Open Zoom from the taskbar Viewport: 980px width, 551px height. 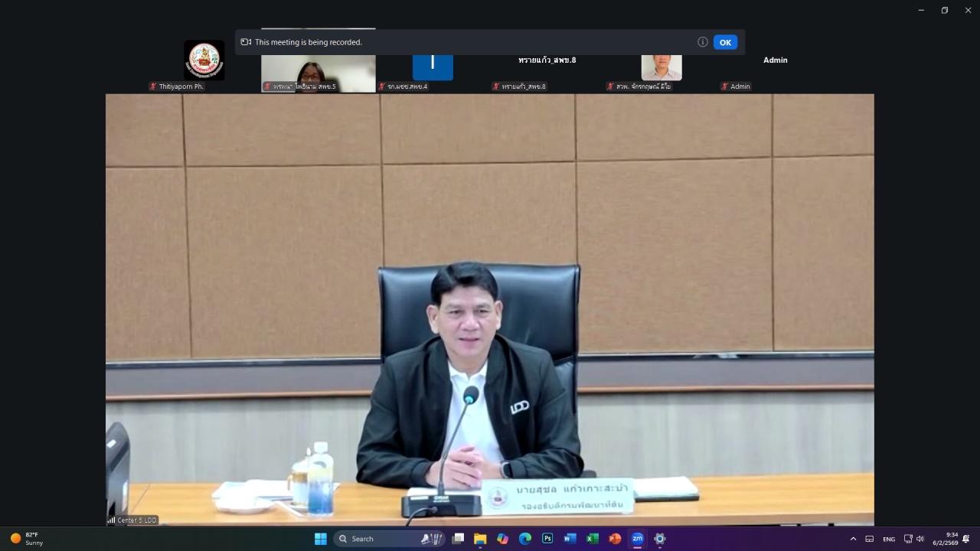[x=637, y=539]
